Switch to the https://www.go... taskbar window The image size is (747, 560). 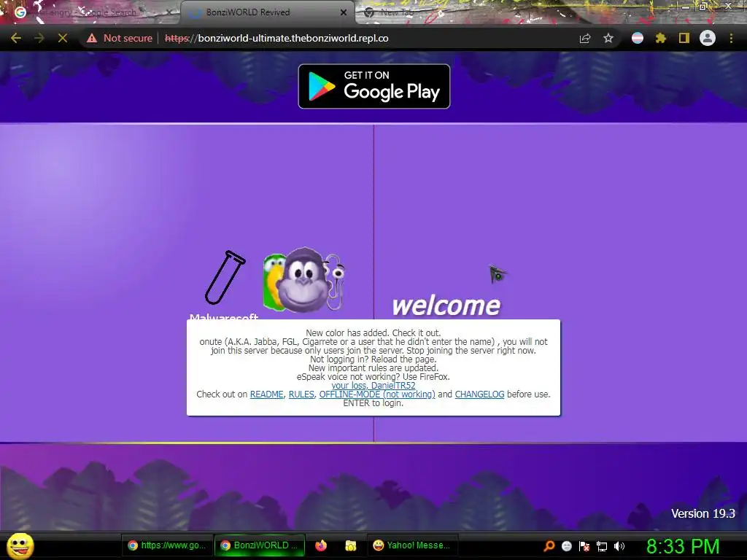[167, 545]
